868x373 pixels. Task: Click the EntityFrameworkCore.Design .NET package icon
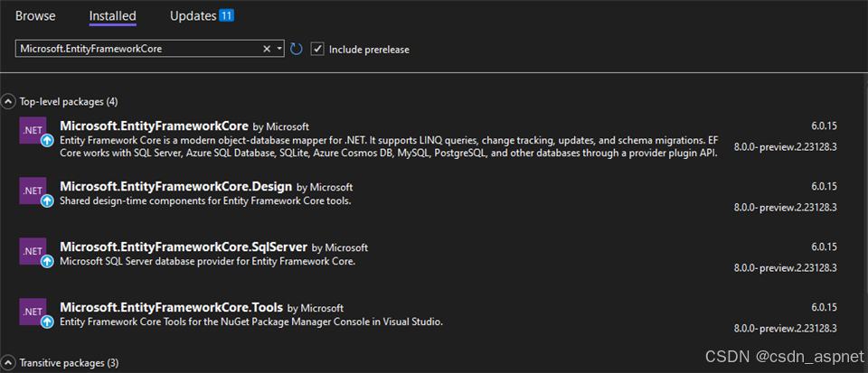tap(33, 191)
